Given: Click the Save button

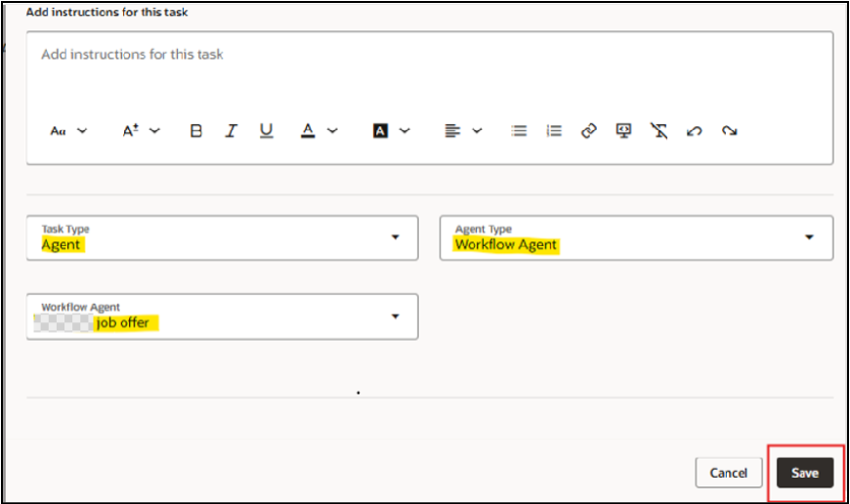Looking at the screenshot, I should [x=805, y=473].
